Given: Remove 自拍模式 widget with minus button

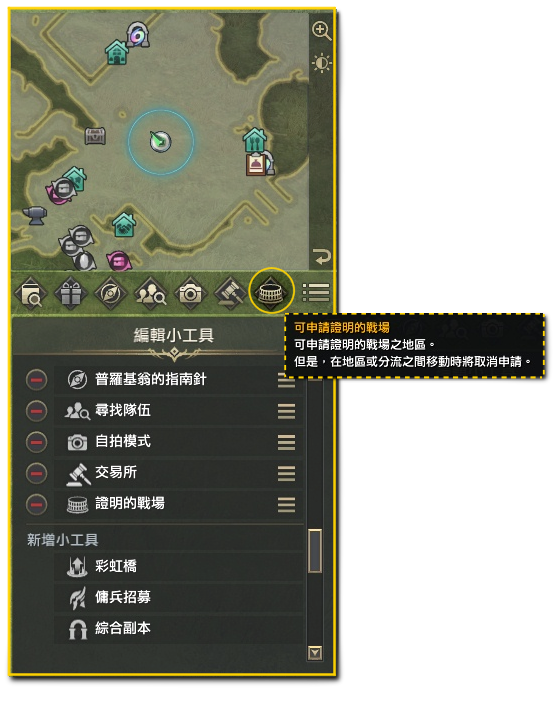Looking at the screenshot, I should point(37,442).
